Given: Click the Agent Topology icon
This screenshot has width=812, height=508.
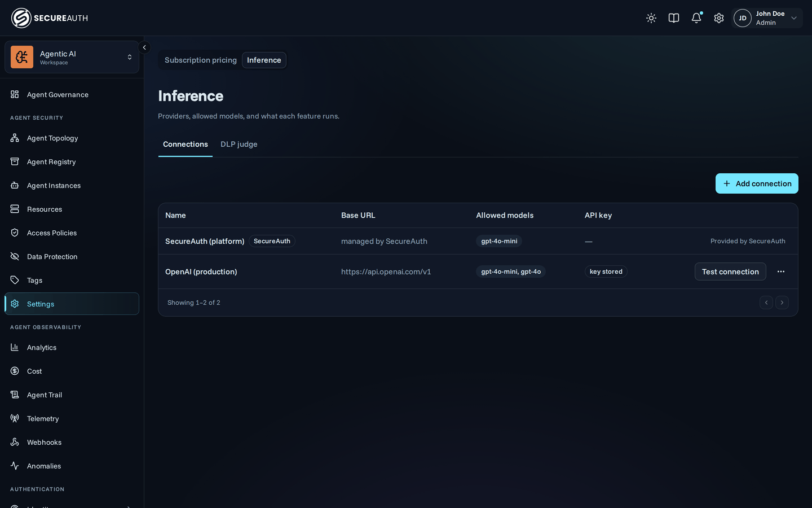Looking at the screenshot, I should pyautogui.click(x=15, y=138).
